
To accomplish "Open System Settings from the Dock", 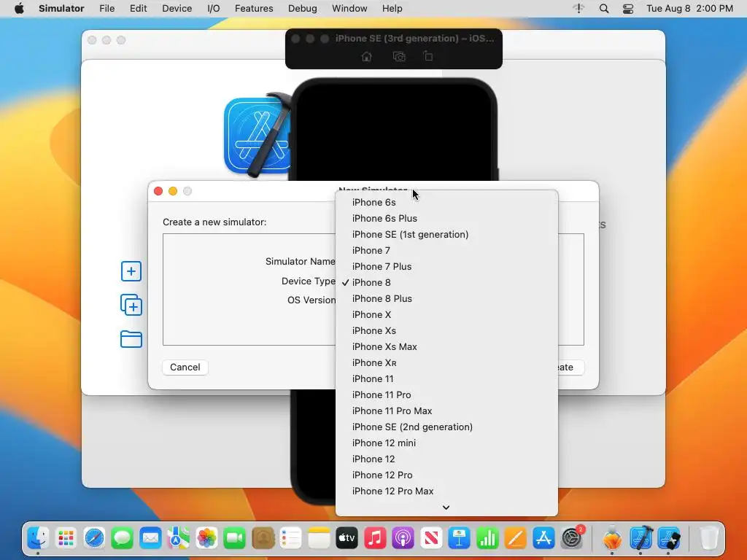I will pos(572,539).
